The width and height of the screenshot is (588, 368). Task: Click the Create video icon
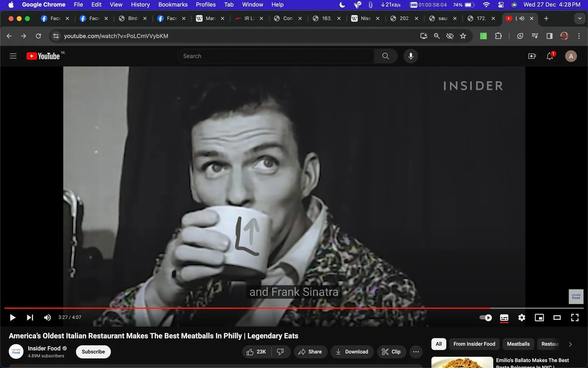click(532, 56)
